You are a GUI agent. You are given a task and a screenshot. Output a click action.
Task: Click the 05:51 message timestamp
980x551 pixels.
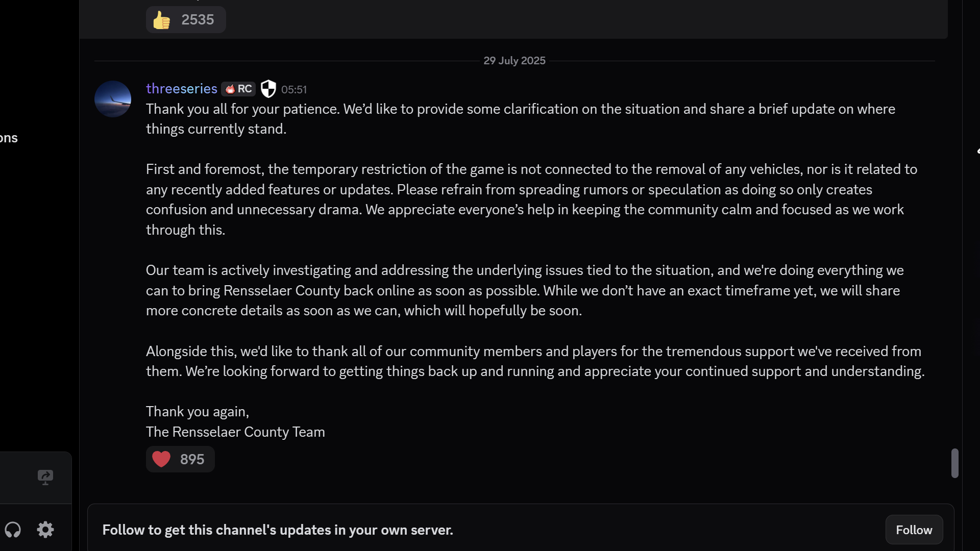(x=294, y=90)
